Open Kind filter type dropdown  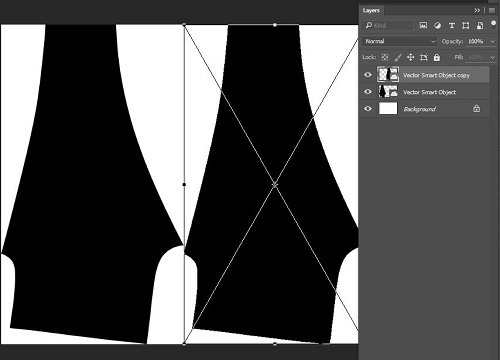point(388,25)
